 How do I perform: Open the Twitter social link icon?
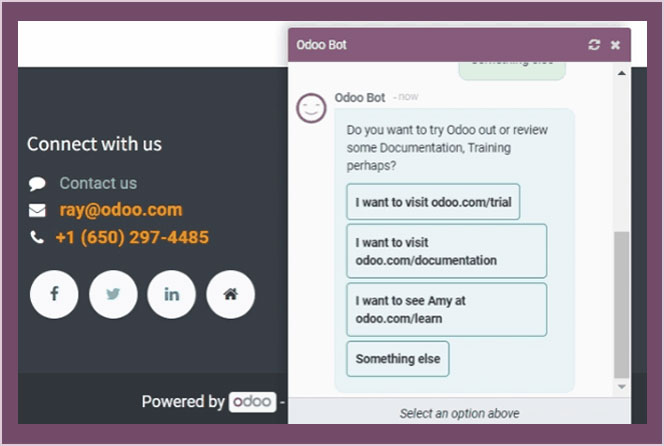113,294
